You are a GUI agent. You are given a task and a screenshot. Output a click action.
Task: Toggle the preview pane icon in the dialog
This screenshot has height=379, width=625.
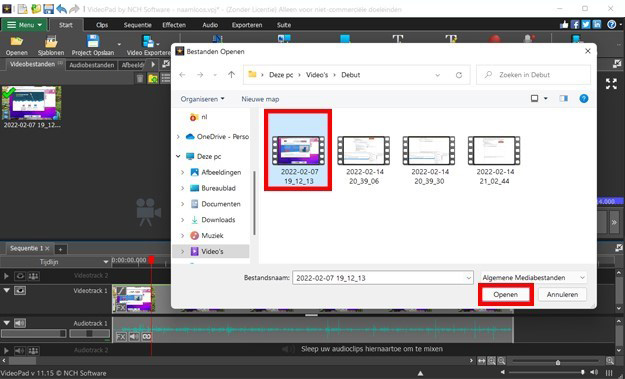tap(563, 98)
